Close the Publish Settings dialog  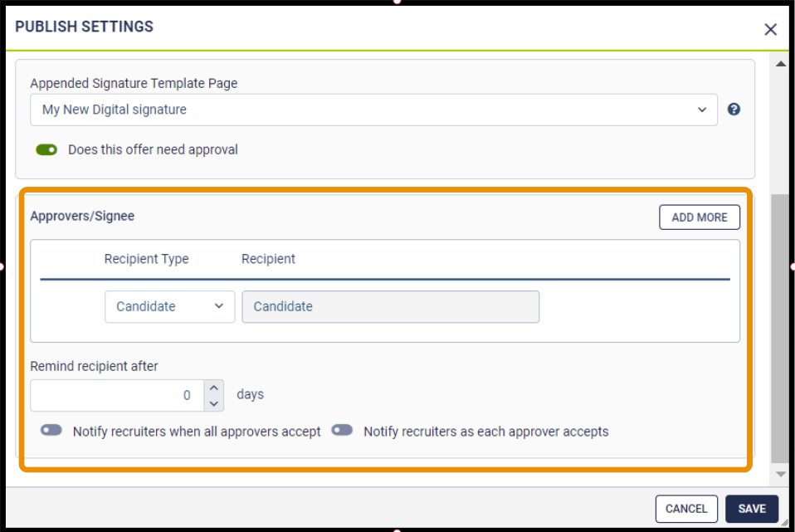pyautogui.click(x=770, y=29)
